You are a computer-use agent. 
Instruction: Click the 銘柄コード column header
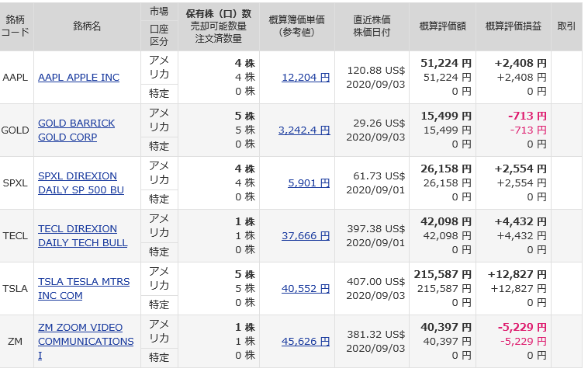16,26
